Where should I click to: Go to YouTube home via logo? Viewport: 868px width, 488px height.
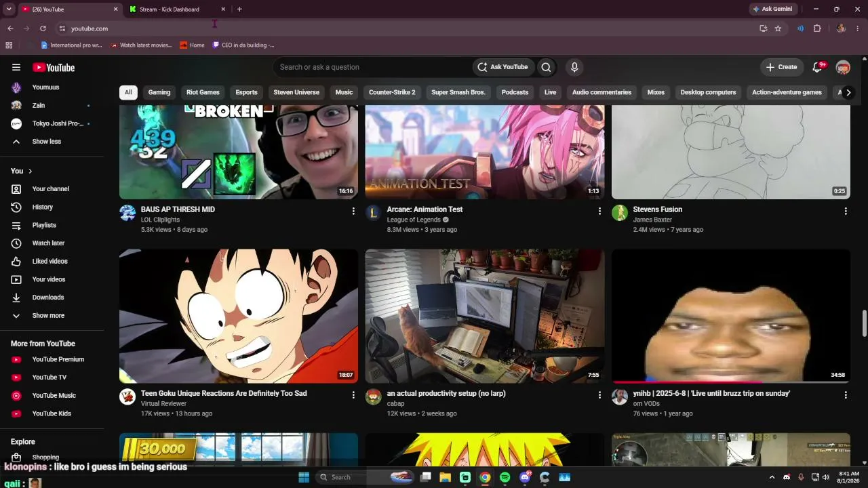pyautogui.click(x=54, y=67)
